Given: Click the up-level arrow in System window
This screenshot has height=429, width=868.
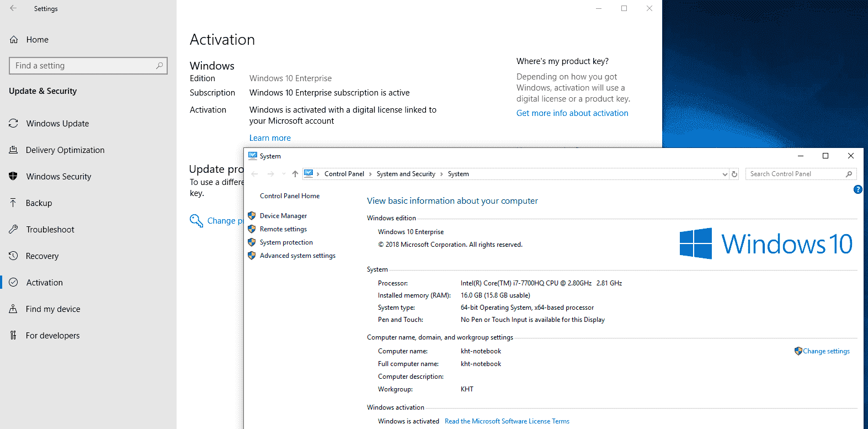Looking at the screenshot, I should click(295, 174).
